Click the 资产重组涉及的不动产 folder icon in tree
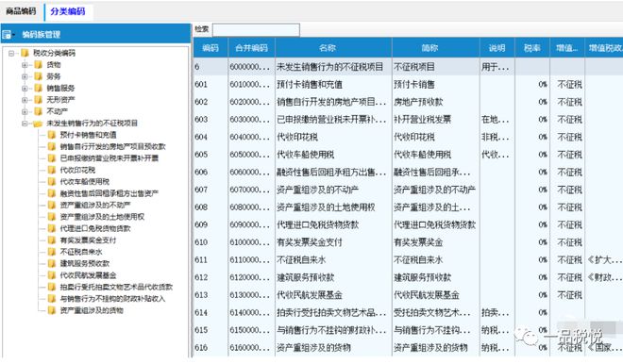 pos(52,206)
